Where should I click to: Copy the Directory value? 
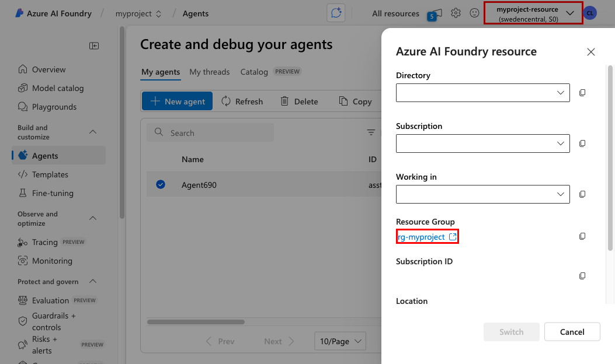pos(582,93)
